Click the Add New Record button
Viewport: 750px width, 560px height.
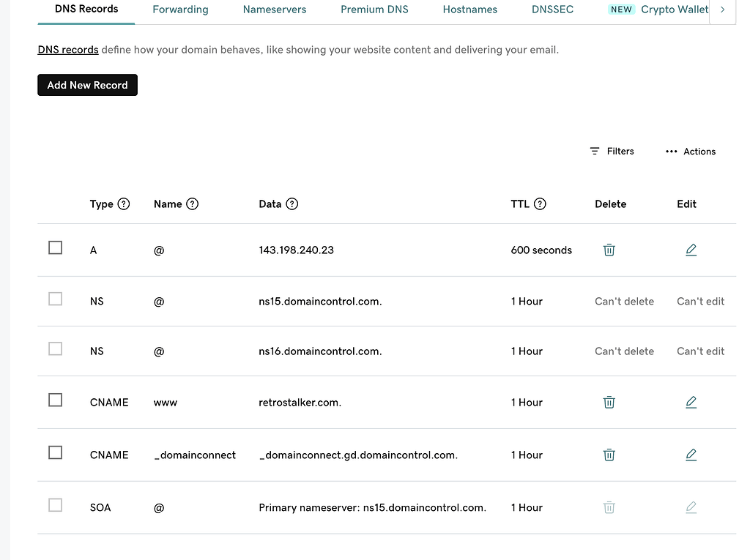(x=87, y=86)
